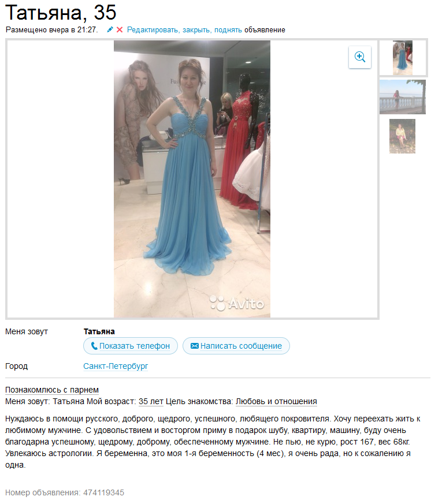The height and width of the screenshot is (504, 431).
Task: Click the Написать сообщение button
Action: pyautogui.click(x=236, y=346)
